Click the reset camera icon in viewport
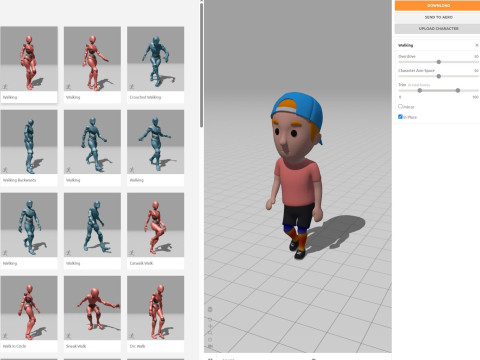Viewport: 480px width, 360px height. (x=210, y=339)
